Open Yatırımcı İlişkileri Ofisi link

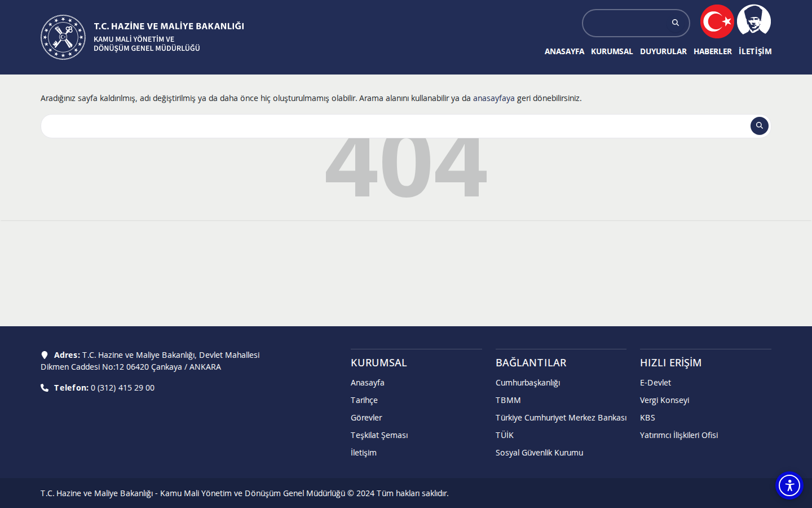(x=679, y=435)
